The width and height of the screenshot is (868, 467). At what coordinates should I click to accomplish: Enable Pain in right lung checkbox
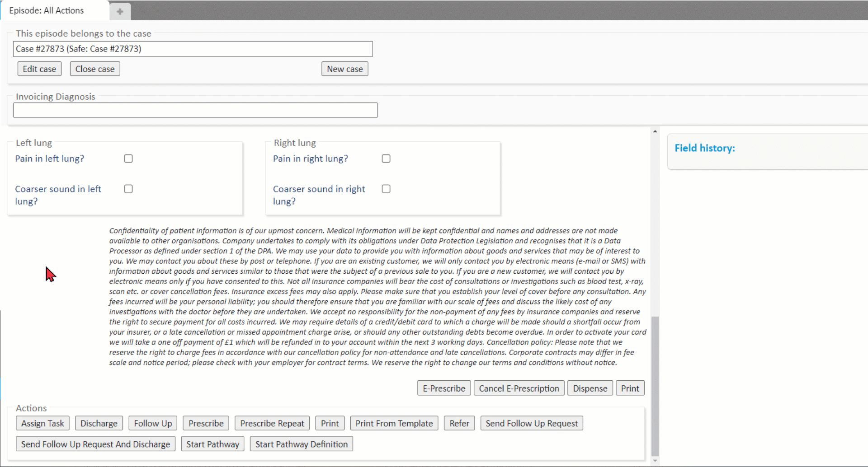point(386,159)
